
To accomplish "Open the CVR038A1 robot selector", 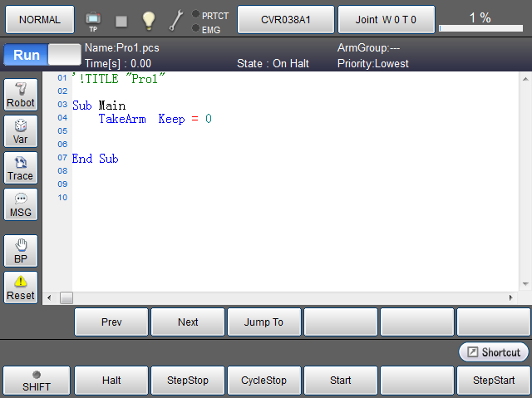I will coord(286,18).
